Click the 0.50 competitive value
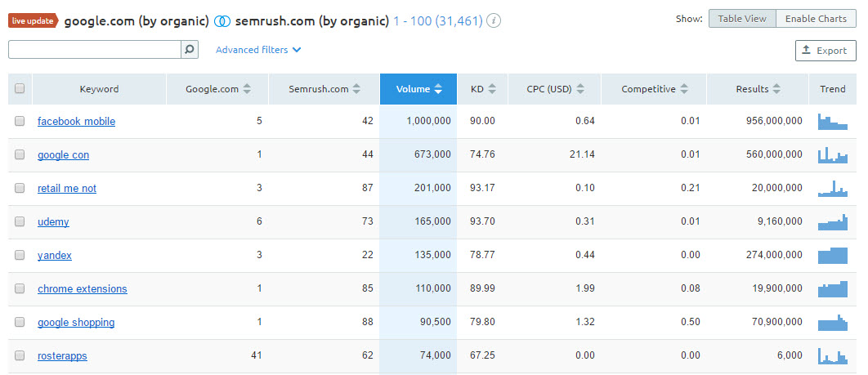Screen dimensions: 868x375 [691, 322]
